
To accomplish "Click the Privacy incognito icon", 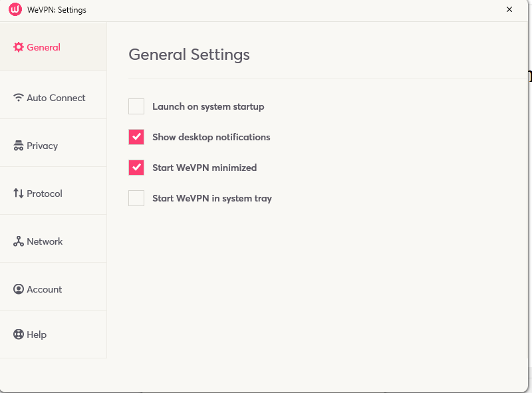I will pos(19,146).
